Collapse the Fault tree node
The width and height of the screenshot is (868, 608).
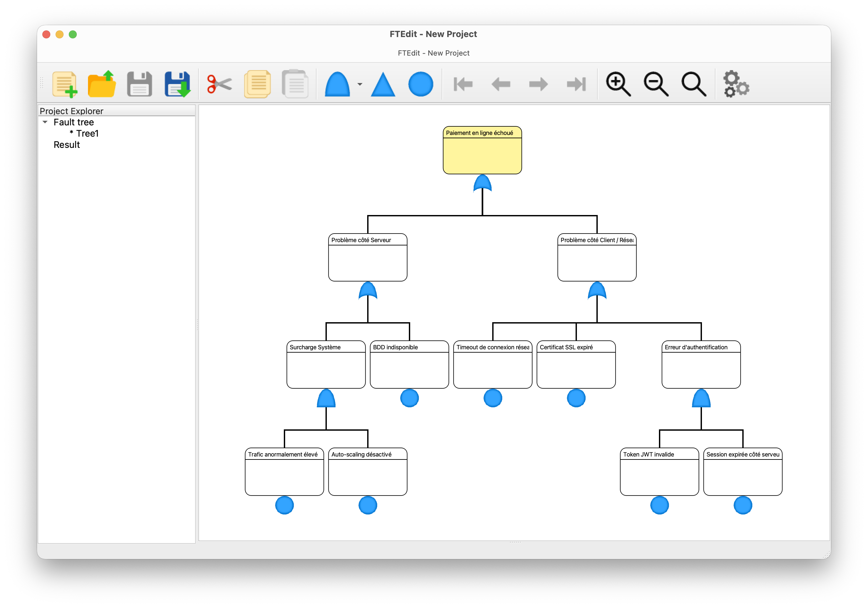[x=45, y=122]
